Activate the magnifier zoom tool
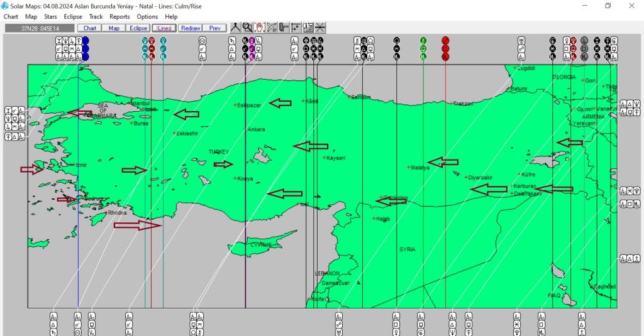This screenshot has width=644, height=336. (x=247, y=28)
